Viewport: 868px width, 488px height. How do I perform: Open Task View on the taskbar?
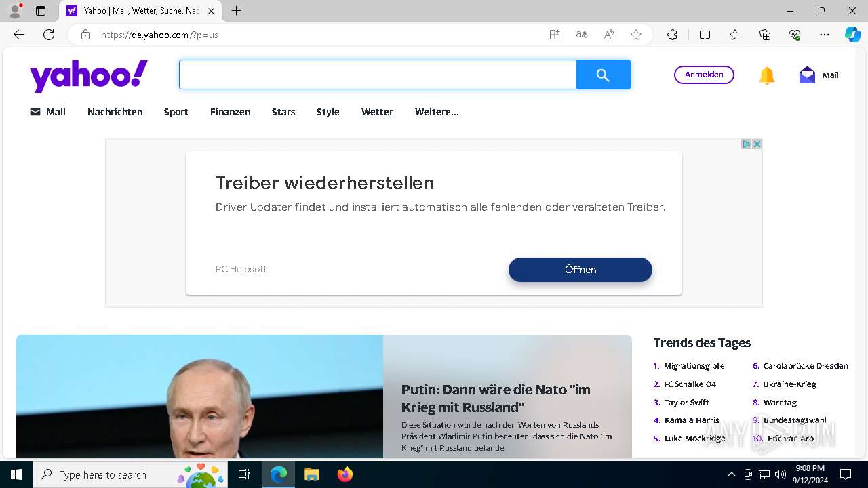pyautogui.click(x=244, y=474)
